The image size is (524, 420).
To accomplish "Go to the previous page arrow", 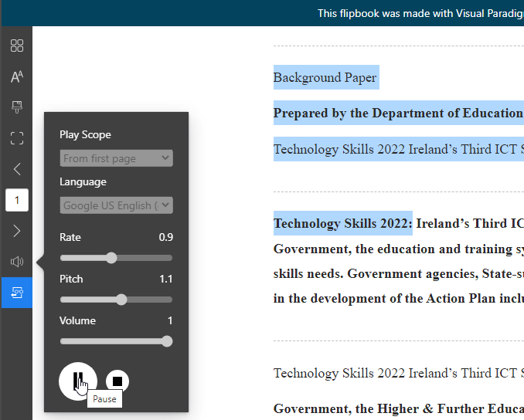I will [x=16, y=169].
